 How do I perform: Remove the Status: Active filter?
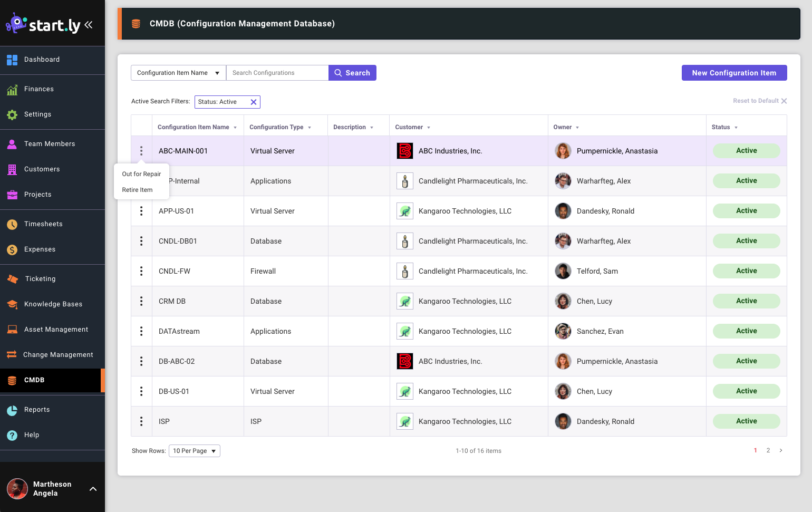254,102
